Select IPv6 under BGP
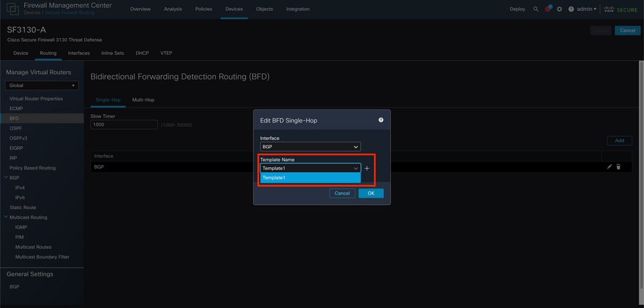 pos(20,197)
